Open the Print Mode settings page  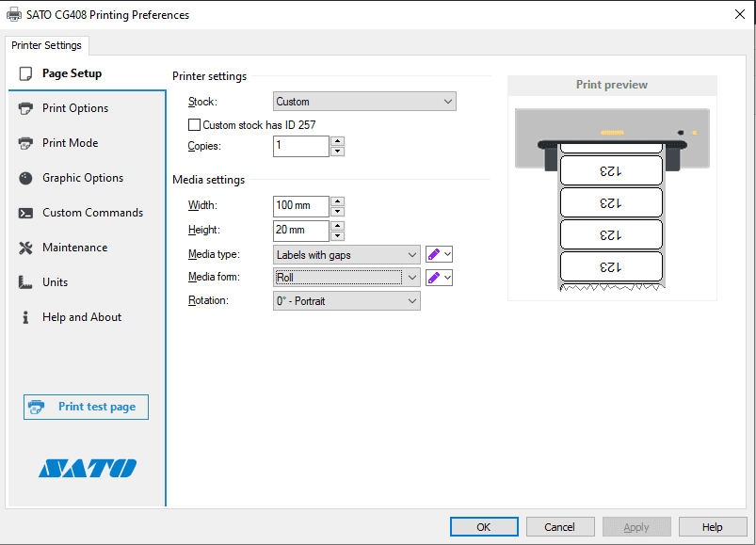[27, 142]
